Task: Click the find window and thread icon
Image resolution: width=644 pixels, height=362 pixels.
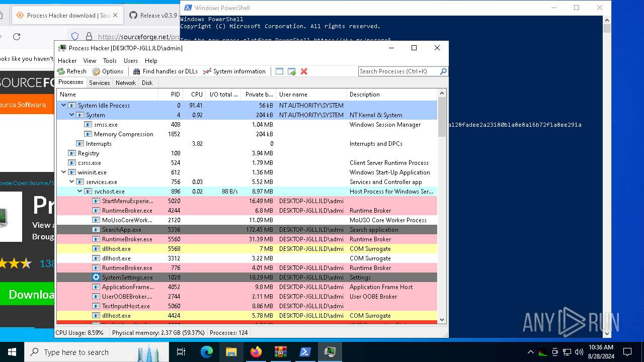Action: click(x=292, y=71)
